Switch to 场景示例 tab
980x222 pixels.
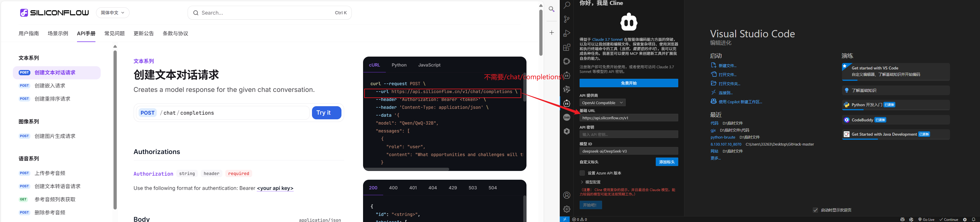pos(58,34)
